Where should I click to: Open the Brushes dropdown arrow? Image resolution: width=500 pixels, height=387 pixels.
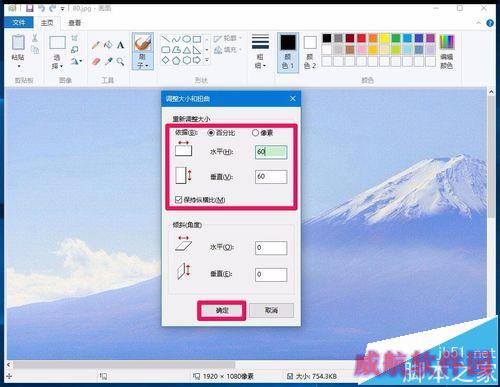[x=147, y=66]
